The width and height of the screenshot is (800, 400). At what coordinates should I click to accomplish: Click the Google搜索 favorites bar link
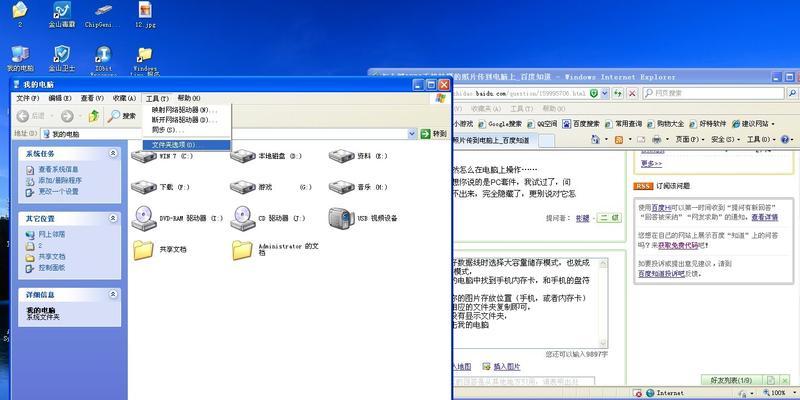coord(500,123)
